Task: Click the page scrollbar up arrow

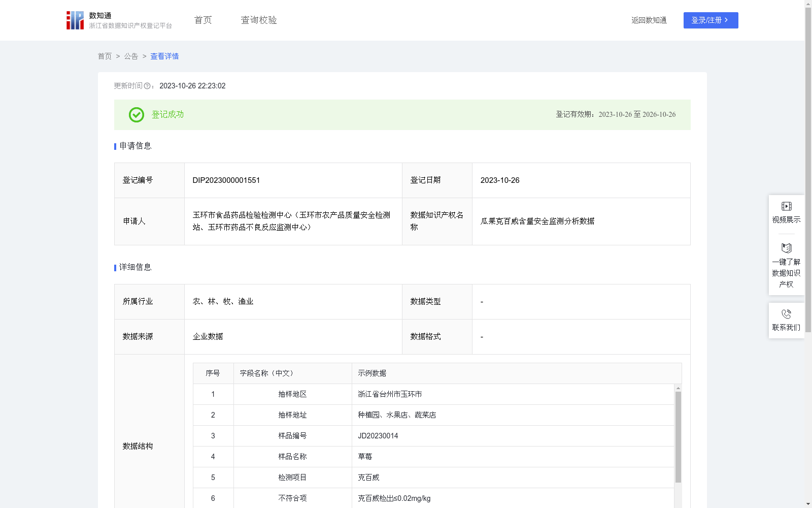Action: 808,4
